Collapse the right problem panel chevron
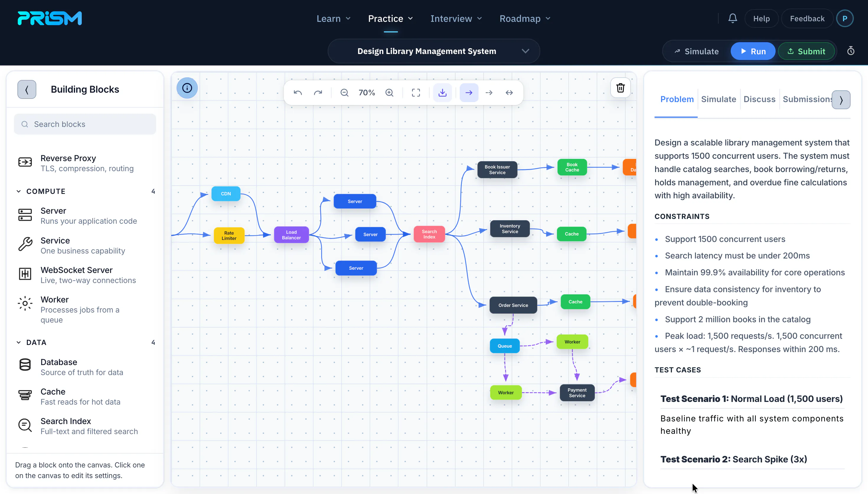 pos(841,100)
